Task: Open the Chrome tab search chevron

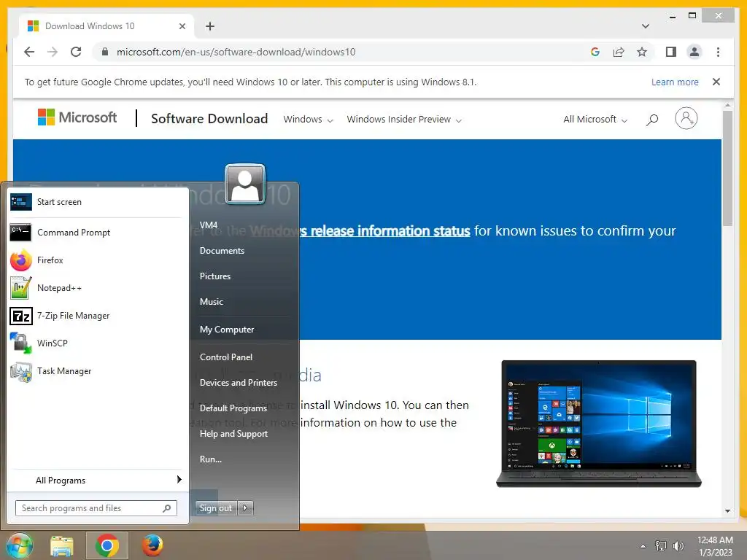Action: [645, 26]
